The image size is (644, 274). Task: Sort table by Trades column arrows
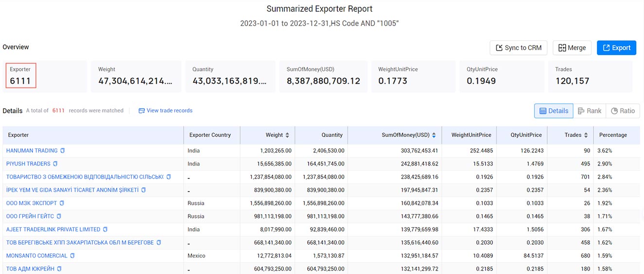click(586, 135)
